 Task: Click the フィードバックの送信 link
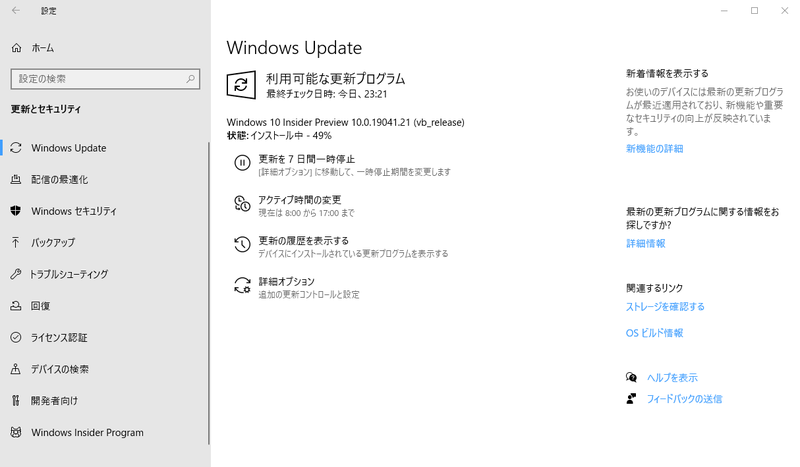[x=685, y=399]
